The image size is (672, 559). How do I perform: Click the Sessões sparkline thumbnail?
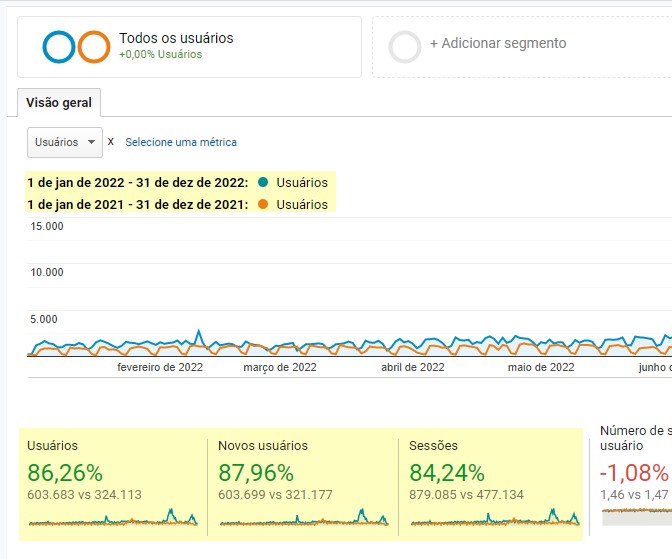click(x=495, y=518)
